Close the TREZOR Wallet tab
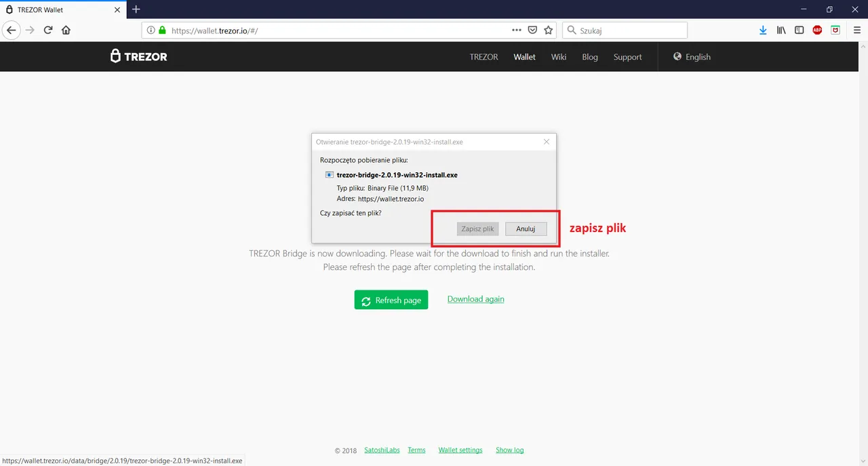The image size is (868, 466). [116, 9]
